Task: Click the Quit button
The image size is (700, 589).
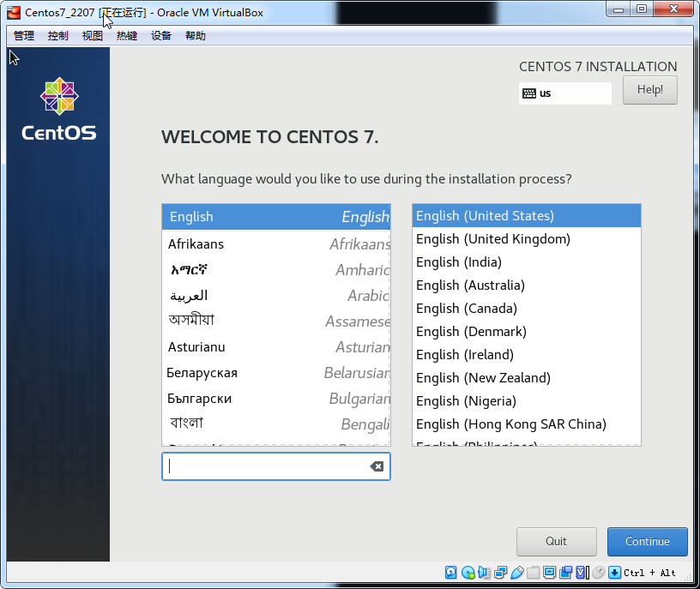Action: 556,541
